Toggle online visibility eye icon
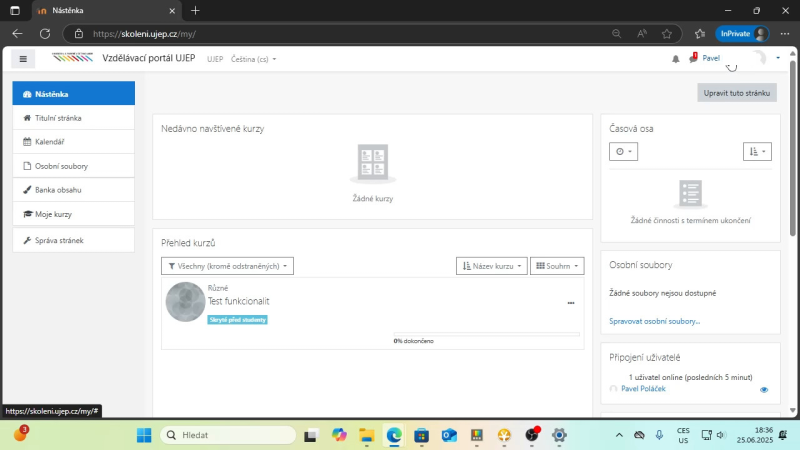The width and height of the screenshot is (800, 450). (x=764, y=389)
